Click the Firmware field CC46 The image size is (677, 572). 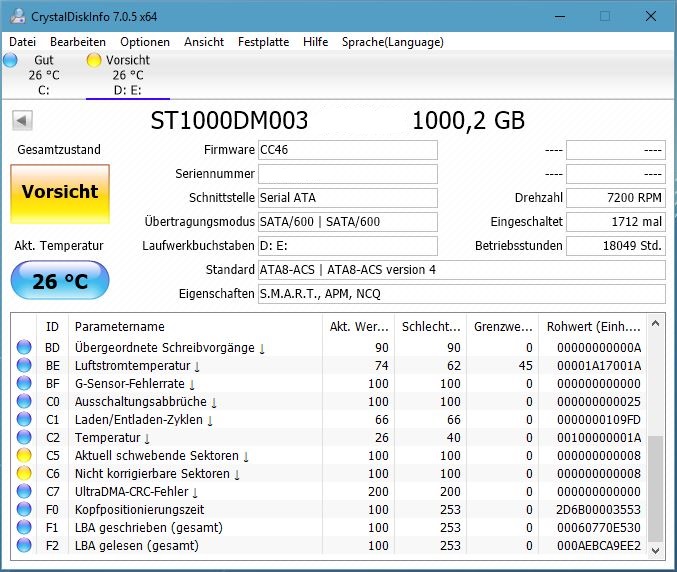point(348,150)
